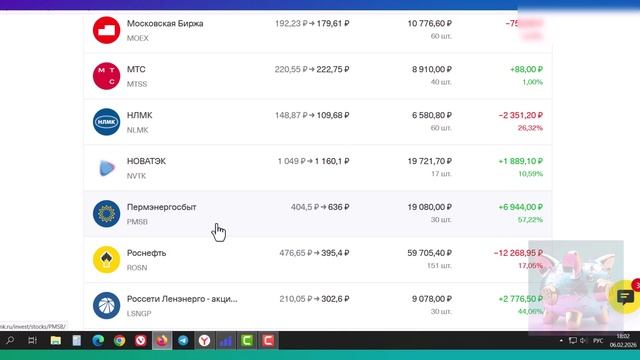Click the НОВАТЭК profit +1 889,10 ₽

(520, 161)
